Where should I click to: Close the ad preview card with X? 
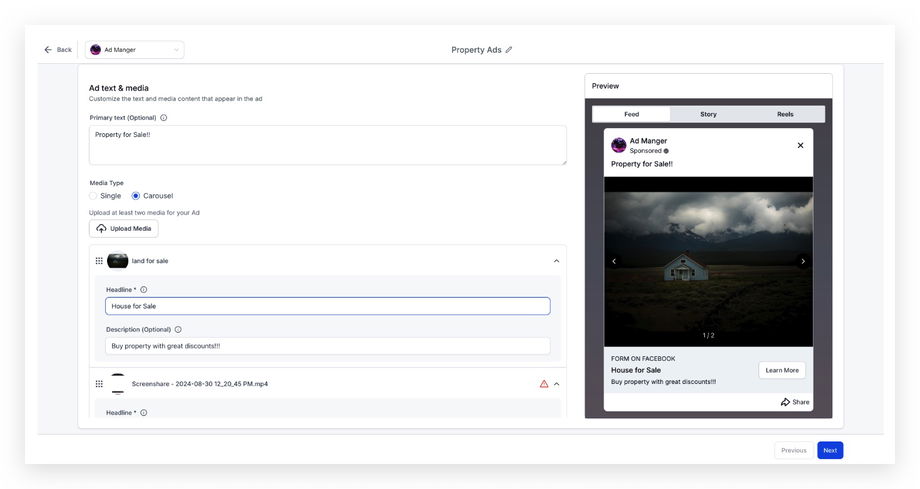(x=800, y=145)
